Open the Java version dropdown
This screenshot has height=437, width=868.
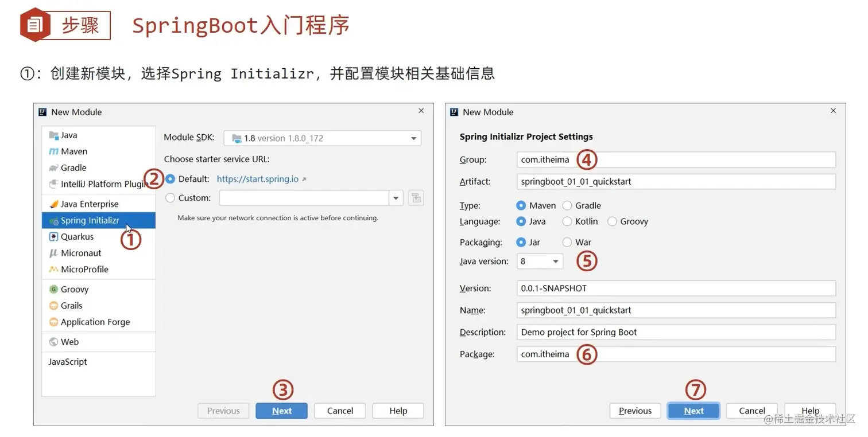[555, 261]
